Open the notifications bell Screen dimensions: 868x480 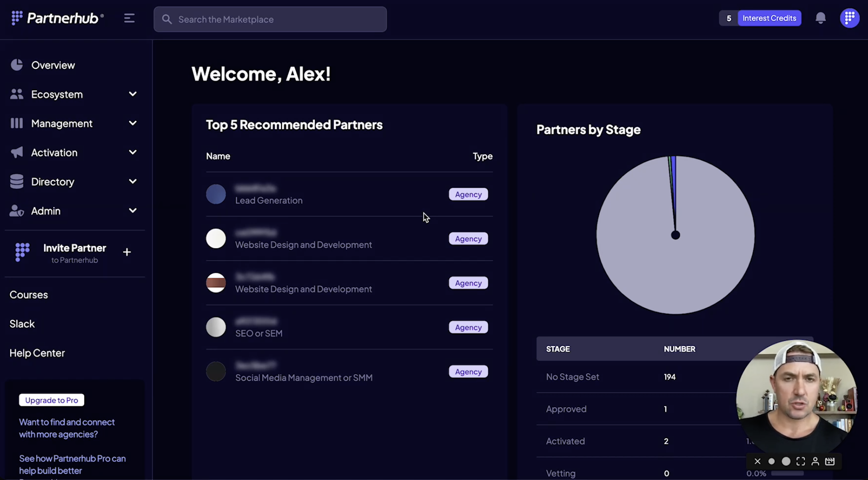[x=820, y=18]
